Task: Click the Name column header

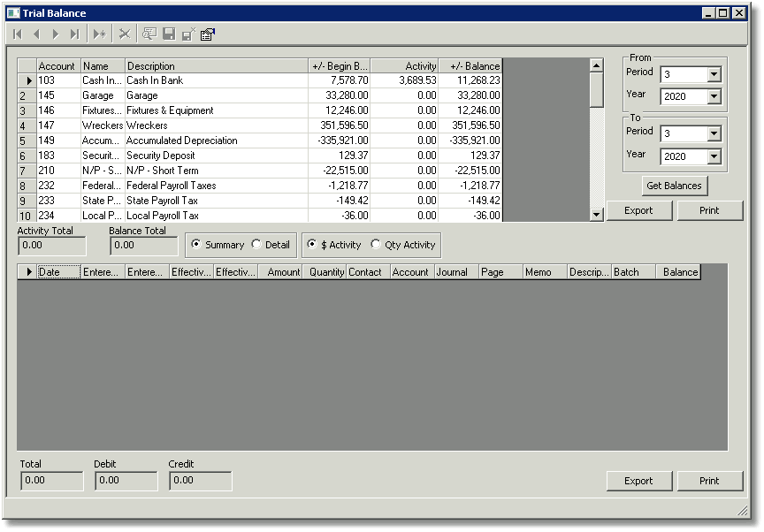Action: pos(103,65)
